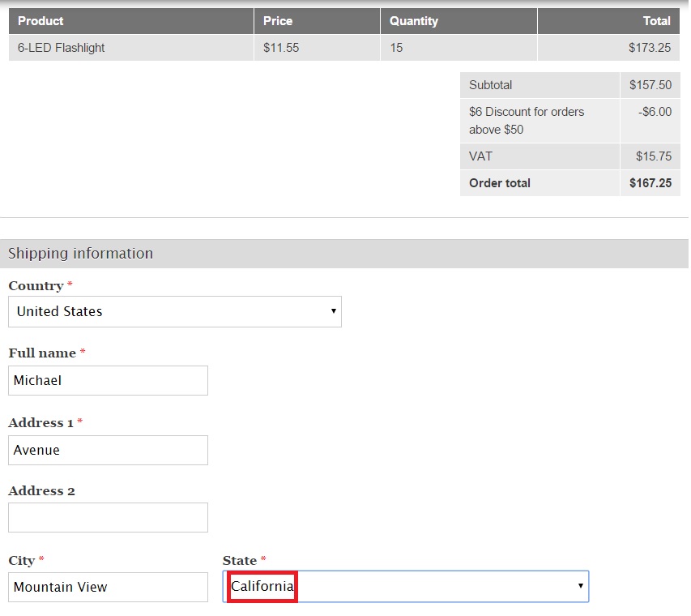Open the State dropdown
Viewport: 691px width, 616px height.
(405, 586)
